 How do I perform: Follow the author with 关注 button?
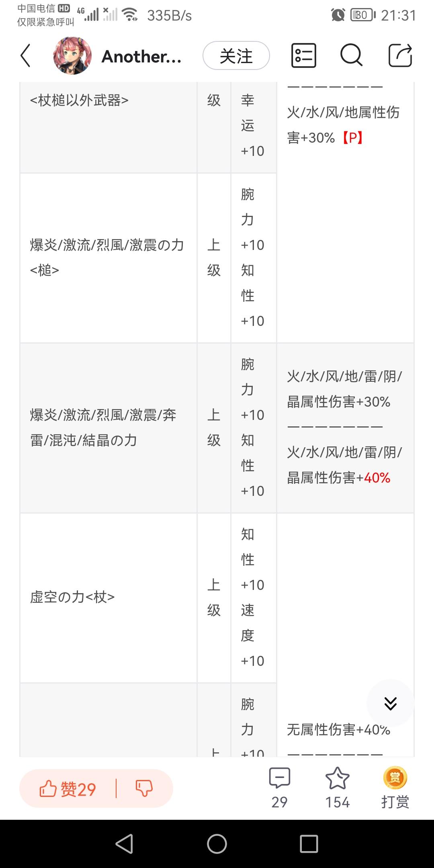coord(236,56)
